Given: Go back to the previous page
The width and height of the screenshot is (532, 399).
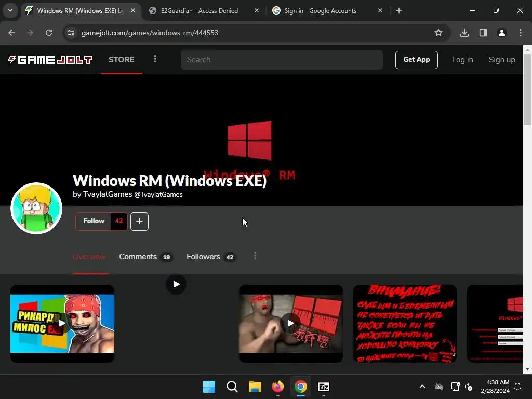Looking at the screenshot, I should pyautogui.click(x=11, y=33).
